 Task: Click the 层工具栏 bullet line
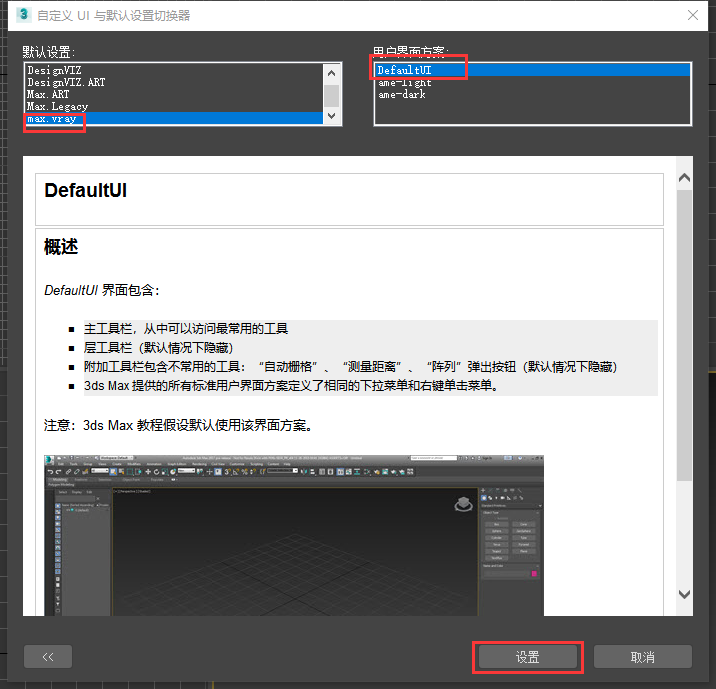coord(158,348)
